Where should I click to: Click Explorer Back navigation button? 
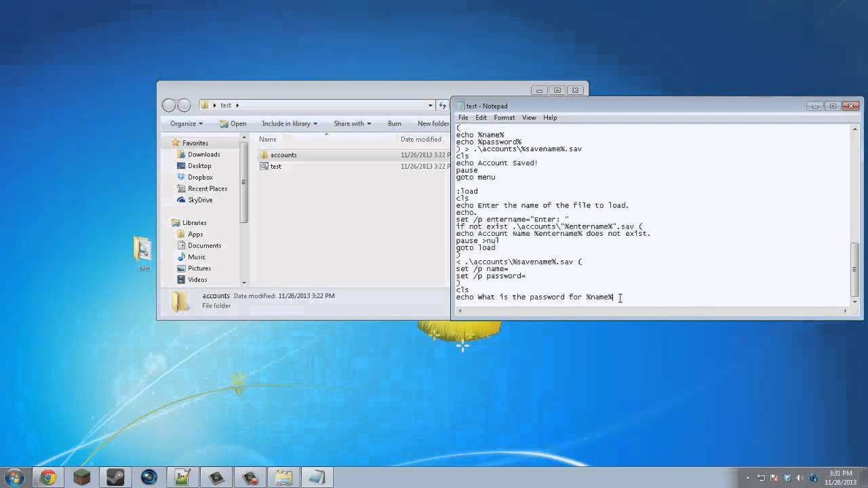pos(169,105)
